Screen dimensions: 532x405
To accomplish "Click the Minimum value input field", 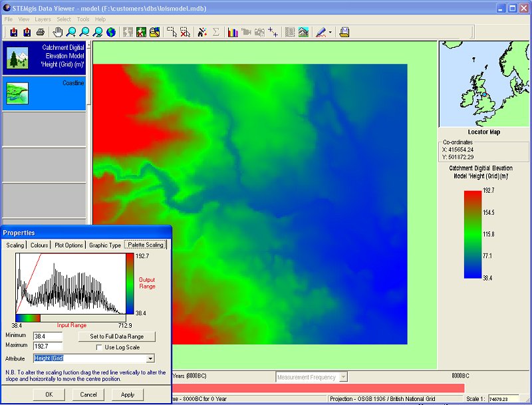I will coord(48,337).
